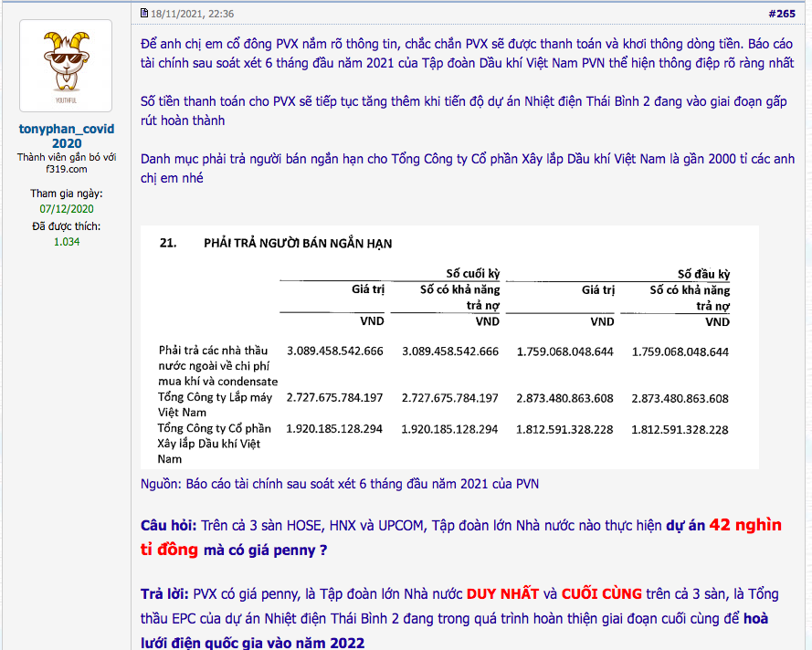This screenshot has height=650, width=812.
Task: Click the first 1.812.591.328.228 value in the table
Action: point(564,430)
